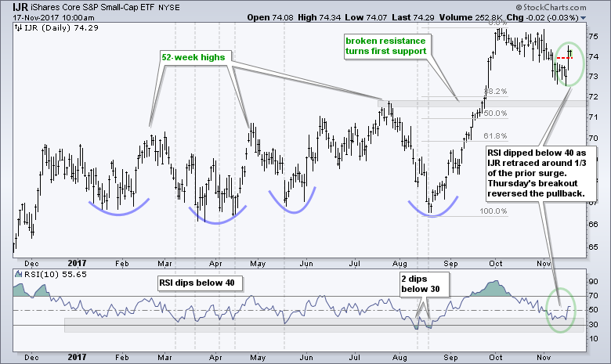This screenshot has height=364, width=611.
Task: Click the 50 label on RSI axis
Action: point(593,310)
